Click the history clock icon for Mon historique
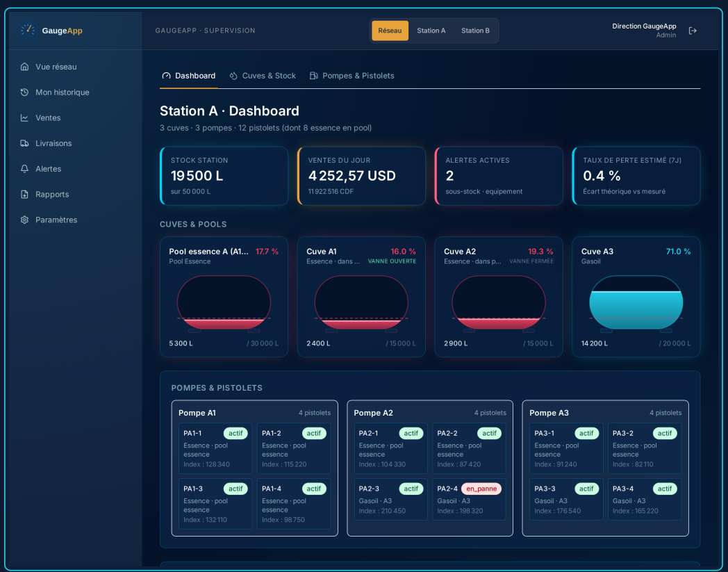 [24, 92]
